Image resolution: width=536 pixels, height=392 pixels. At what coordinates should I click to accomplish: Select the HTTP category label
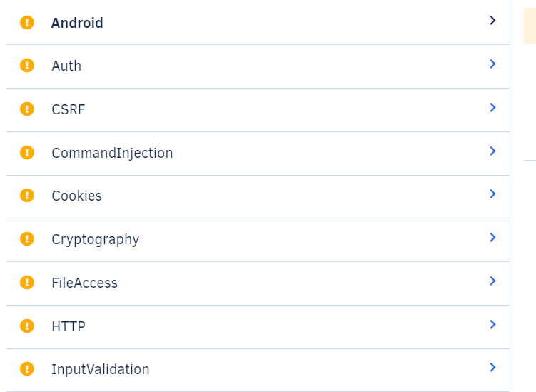click(68, 326)
